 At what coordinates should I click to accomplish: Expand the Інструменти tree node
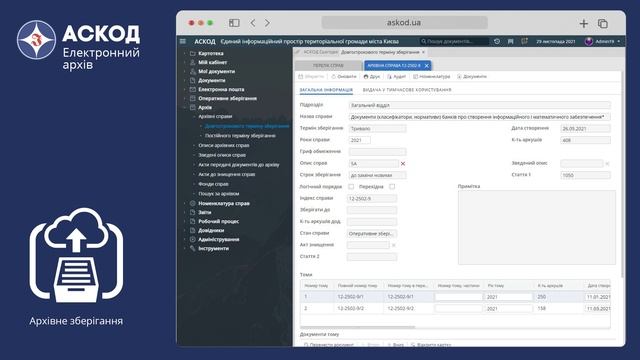[184, 248]
